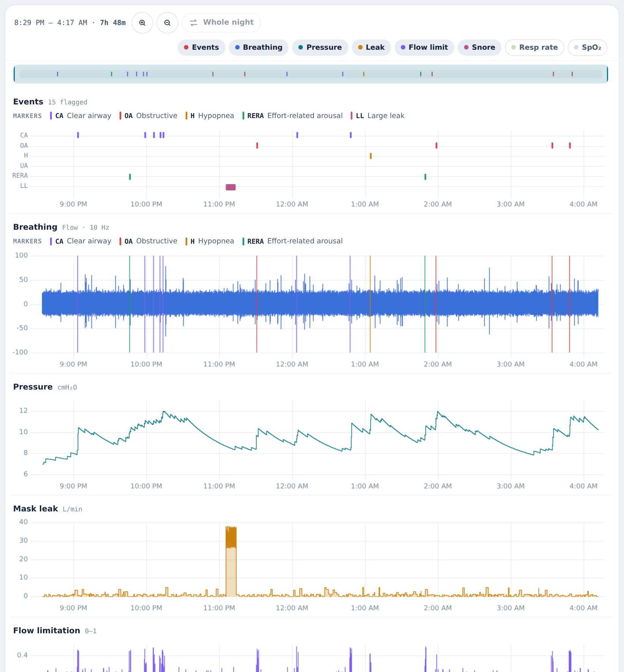
Task: Select the Clear airway marker near 9:58 PM
Action: [145, 135]
